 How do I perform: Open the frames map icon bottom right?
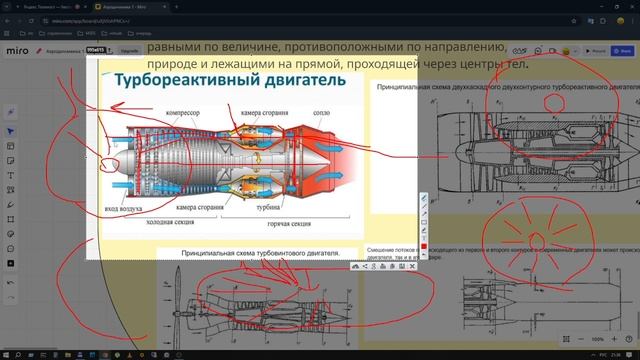click(566, 339)
